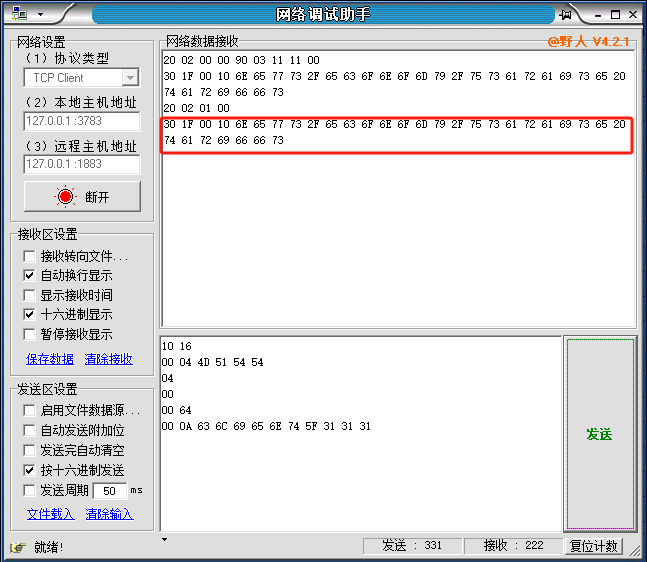The width and height of the screenshot is (647, 562).
Task: Enable 启用文件数据源 checkbox
Action: pyautogui.click(x=29, y=411)
